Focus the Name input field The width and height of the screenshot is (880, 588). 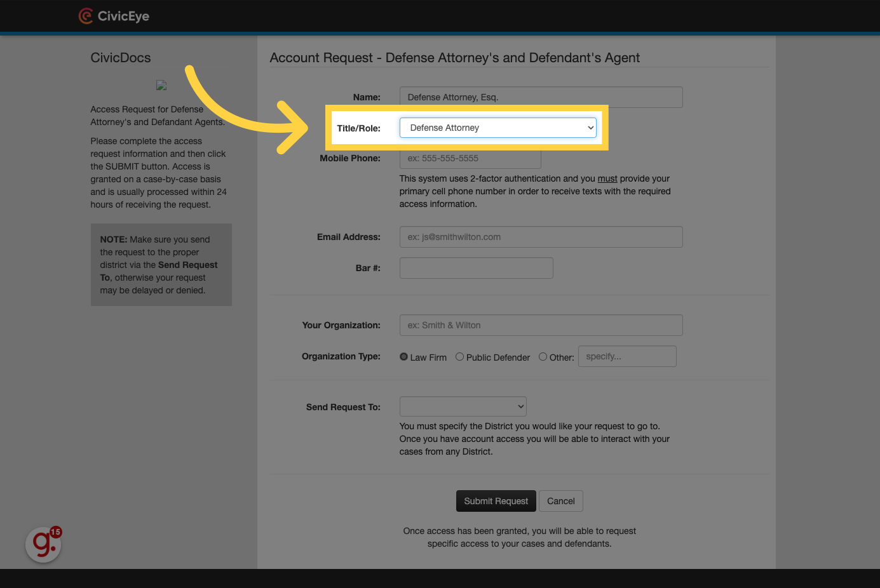pos(541,97)
